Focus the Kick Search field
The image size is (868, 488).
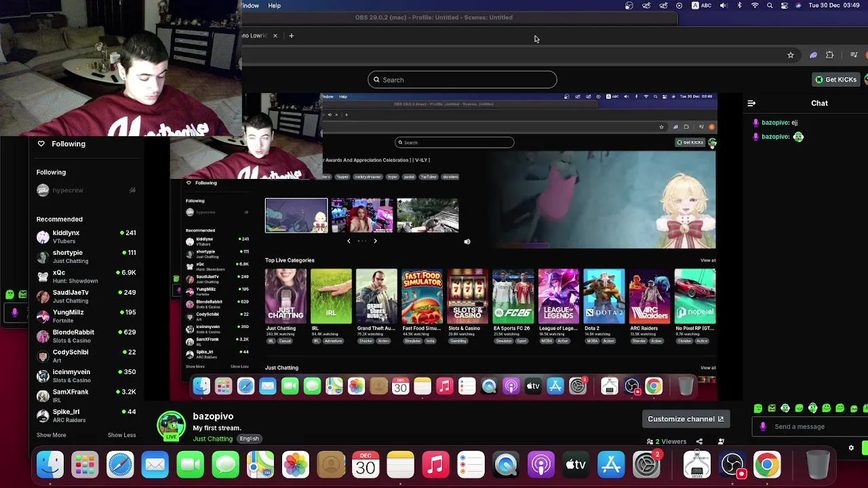click(462, 80)
